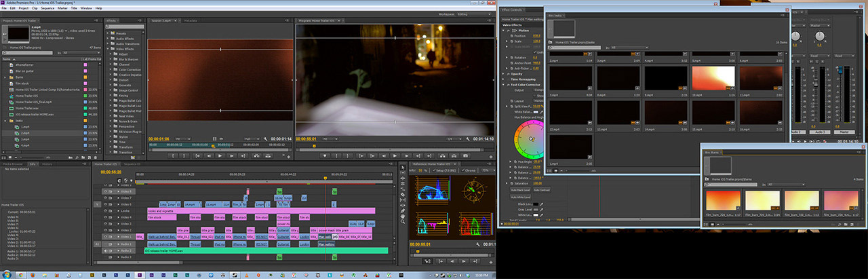
Task: Toggle visibility of the Video 6 track
Action: pyautogui.click(x=105, y=204)
